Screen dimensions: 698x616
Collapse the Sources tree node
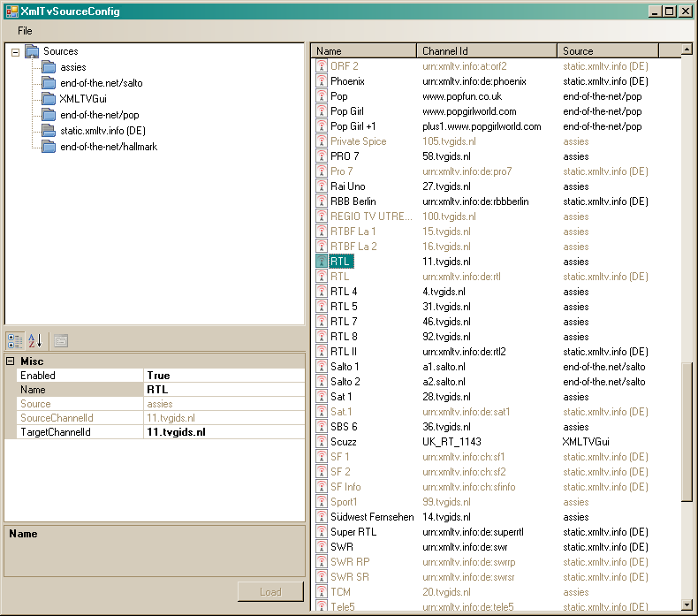point(15,52)
